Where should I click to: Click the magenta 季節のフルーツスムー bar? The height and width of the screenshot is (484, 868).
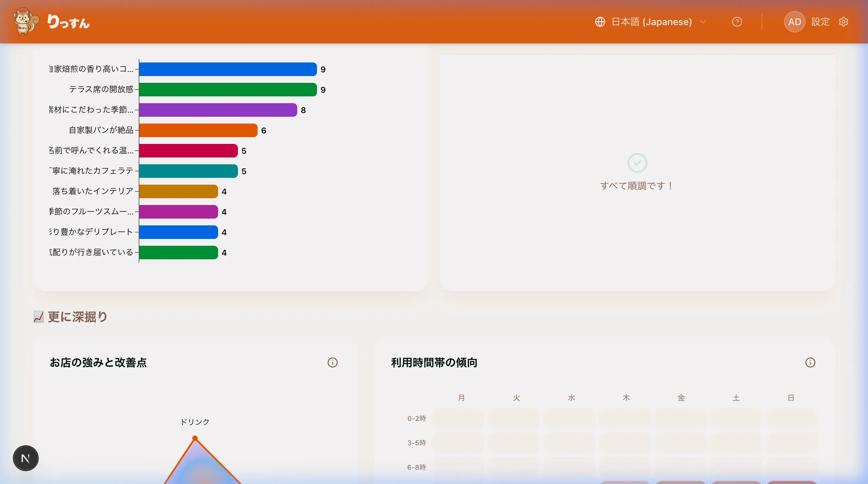(179, 212)
